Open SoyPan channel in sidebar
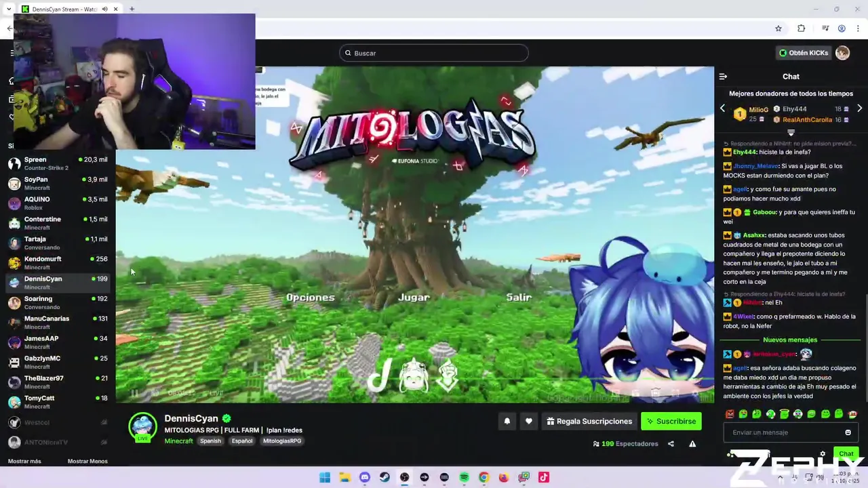 pos(58,183)
